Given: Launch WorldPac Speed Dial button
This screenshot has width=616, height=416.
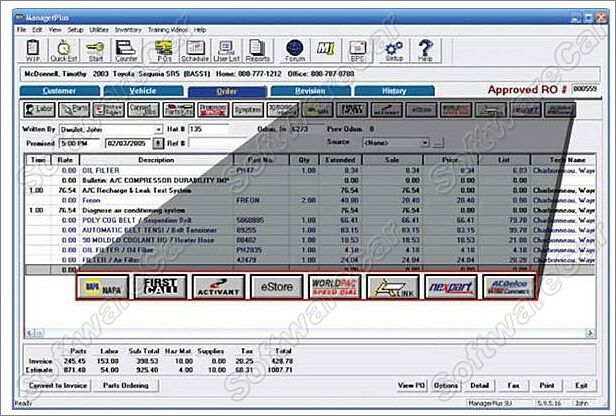Looking at the screenshot, I should [336, 288].
